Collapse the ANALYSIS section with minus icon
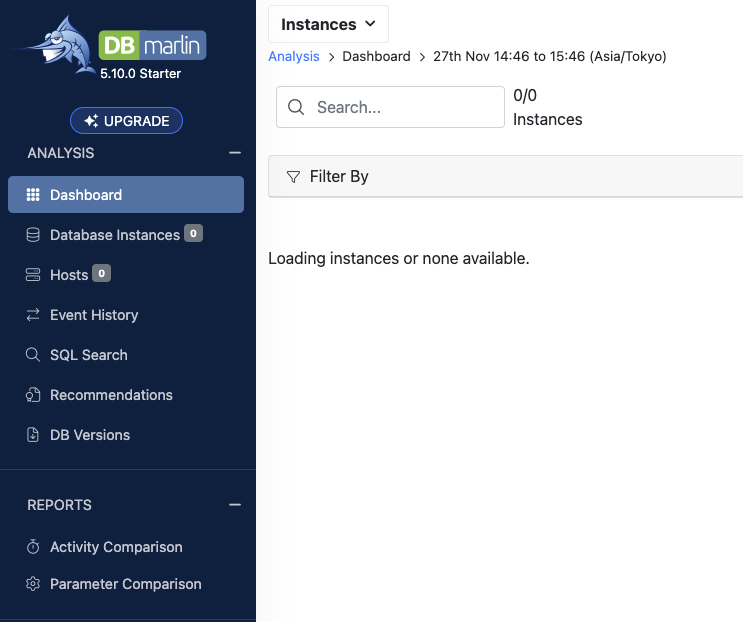743x622 pixels. click(235, 153)
